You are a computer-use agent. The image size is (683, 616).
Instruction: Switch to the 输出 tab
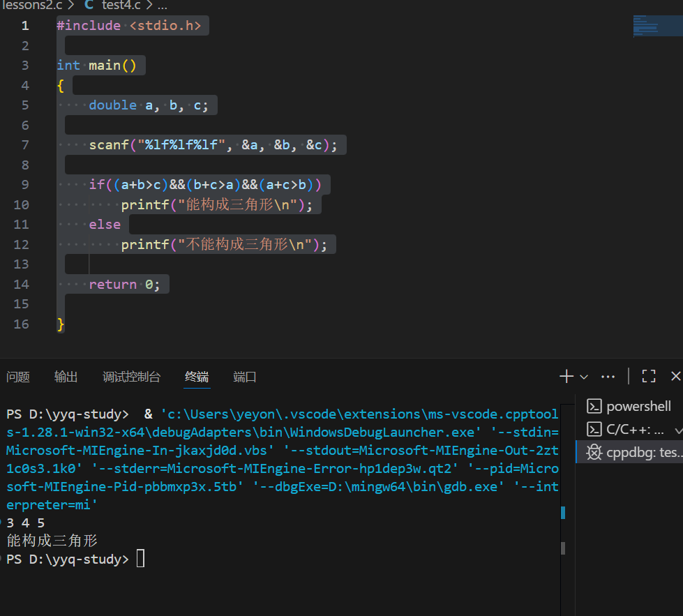click(66, 377)
